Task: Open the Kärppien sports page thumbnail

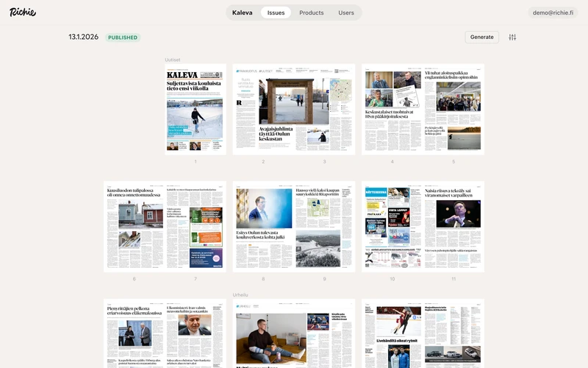Action: (x=325, y=333)
